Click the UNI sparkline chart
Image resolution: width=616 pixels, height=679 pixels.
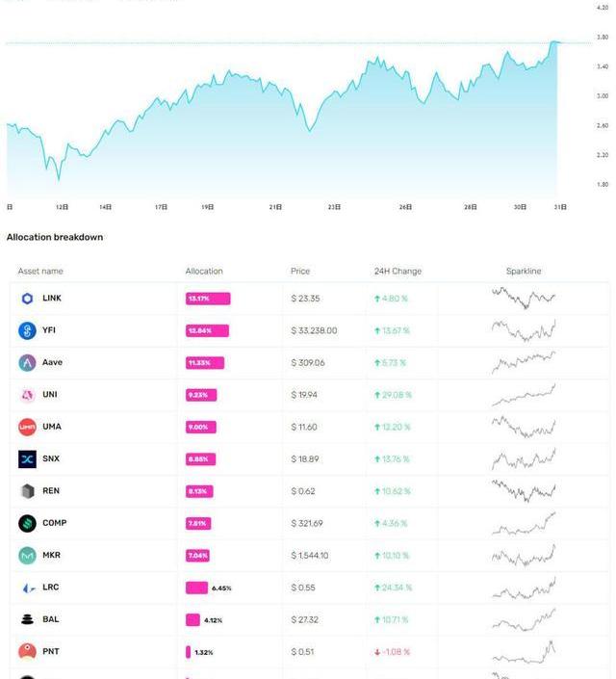tap(524, 395)
